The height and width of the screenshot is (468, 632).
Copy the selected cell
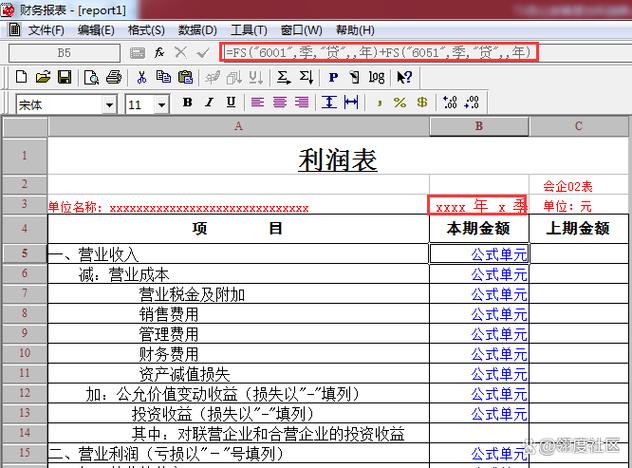tap(163, 77)
